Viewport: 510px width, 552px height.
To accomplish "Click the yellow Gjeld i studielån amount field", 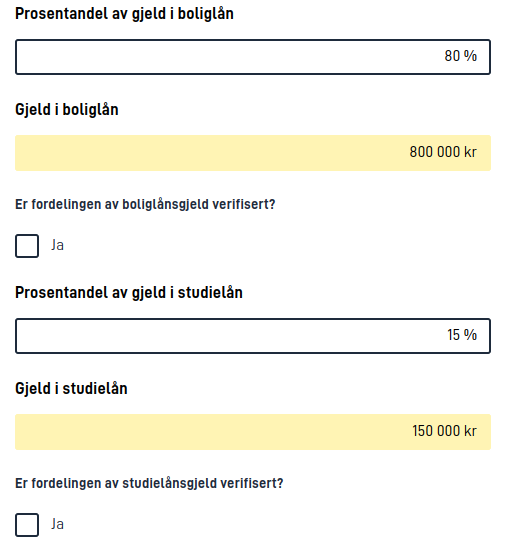I will coord(253,432).
